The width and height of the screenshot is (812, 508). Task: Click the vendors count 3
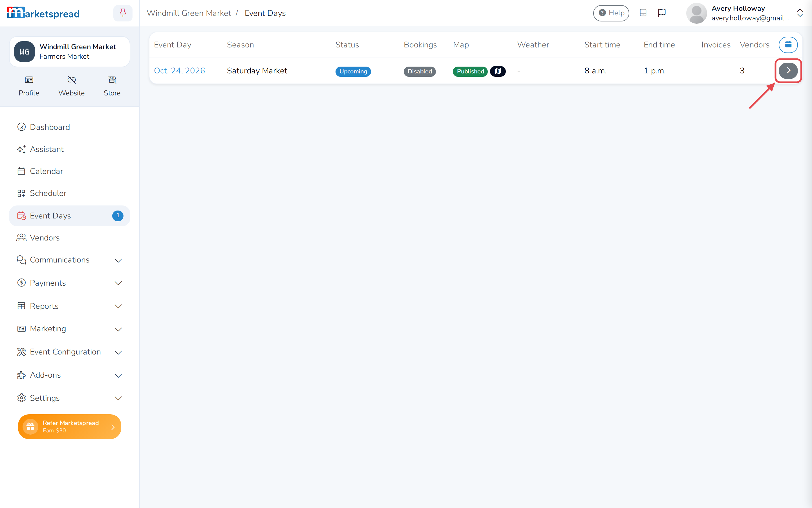pos(742,71)
